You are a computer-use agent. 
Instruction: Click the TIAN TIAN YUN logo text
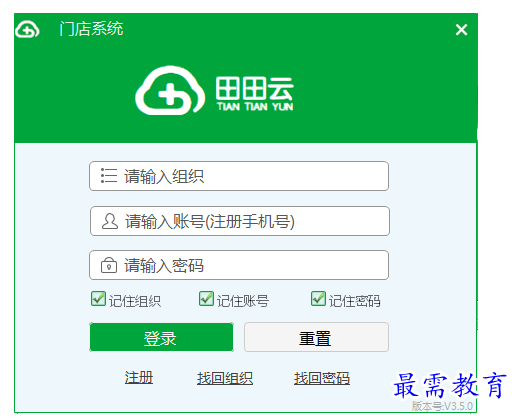pos(255,107)
